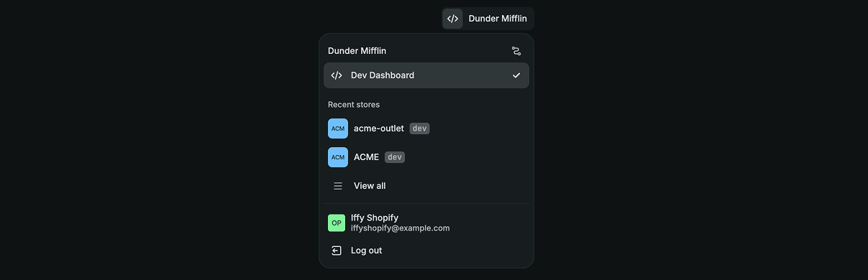Click the organization settings icon in menu header
This screenshot has height=280, width=868.
point(516,51)
